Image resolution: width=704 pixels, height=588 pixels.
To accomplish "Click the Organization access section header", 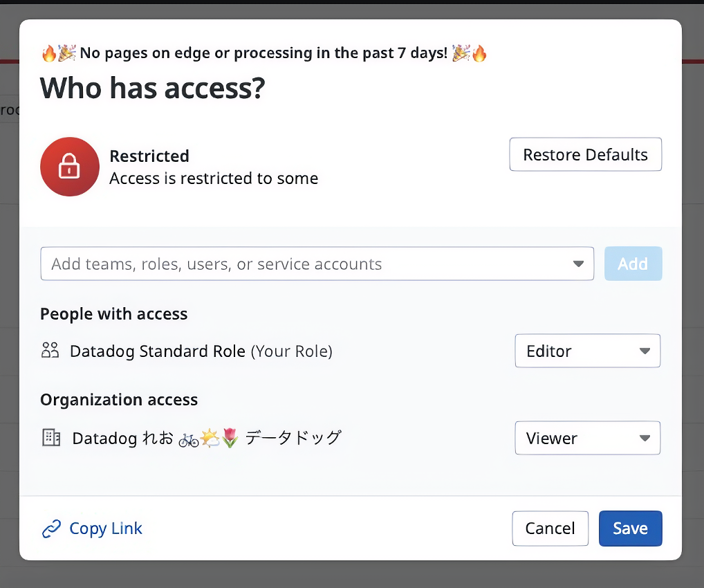I will click(119, 399).
